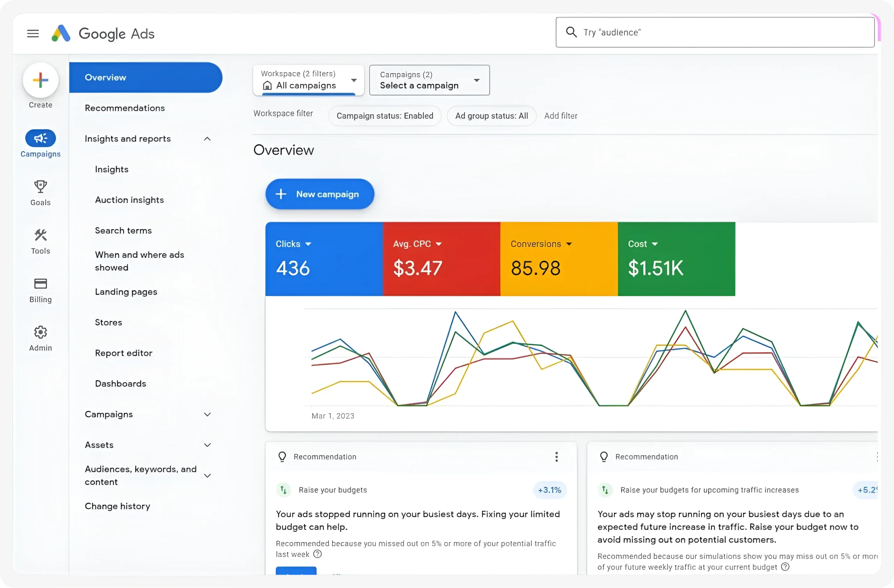The width and height of the screenshot is (894, 588).
Task: Open the Workspace All campaigns dropdown
Action: pos(308,80)
